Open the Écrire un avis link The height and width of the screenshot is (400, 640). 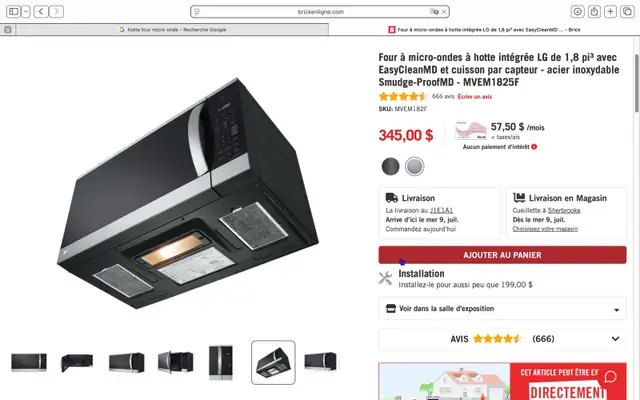[x=475, y=97]
